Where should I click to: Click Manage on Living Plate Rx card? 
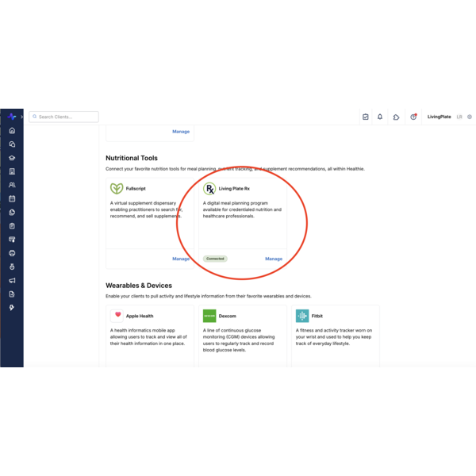click(x=274, y=259)
